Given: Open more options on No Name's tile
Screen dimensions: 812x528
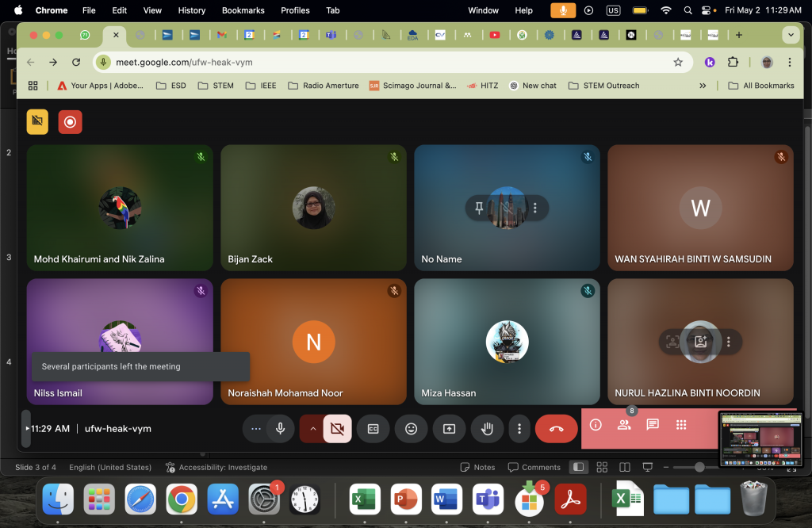Looking at the screenshot, I should point(535,208).
